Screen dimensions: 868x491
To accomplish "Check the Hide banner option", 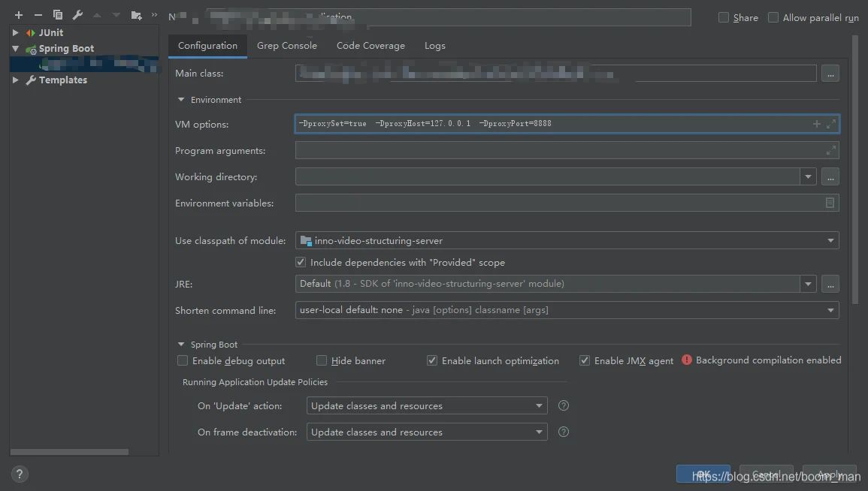I will point(322,360).
